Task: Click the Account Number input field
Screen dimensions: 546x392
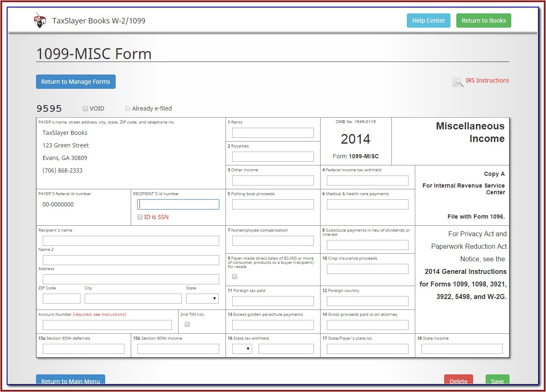Action: [x=107, y=325]
